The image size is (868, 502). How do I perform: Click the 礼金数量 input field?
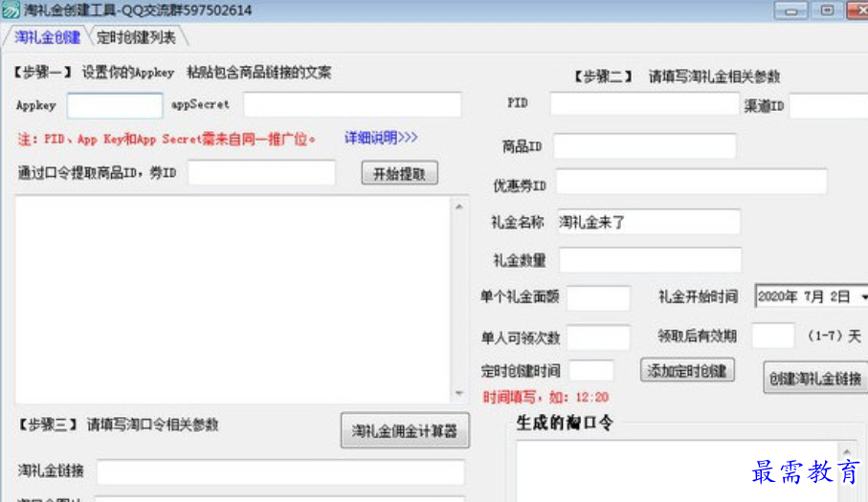[650, 260]
